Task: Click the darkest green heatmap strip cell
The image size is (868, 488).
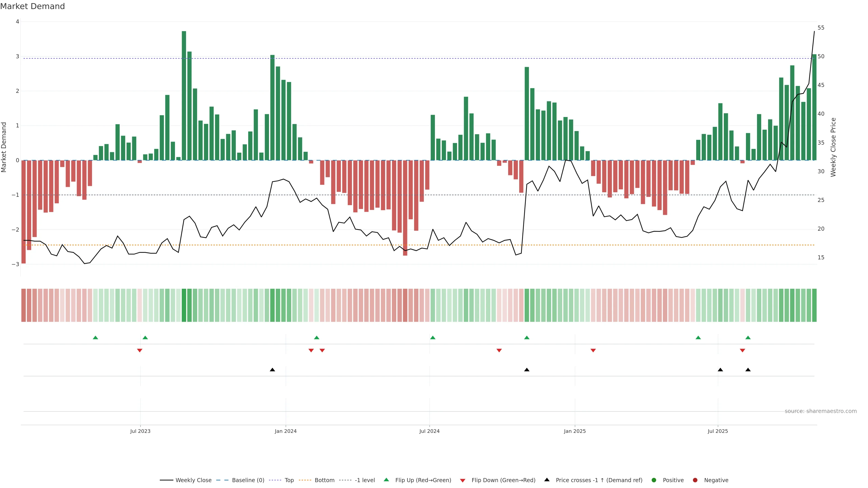Action: 184,305
